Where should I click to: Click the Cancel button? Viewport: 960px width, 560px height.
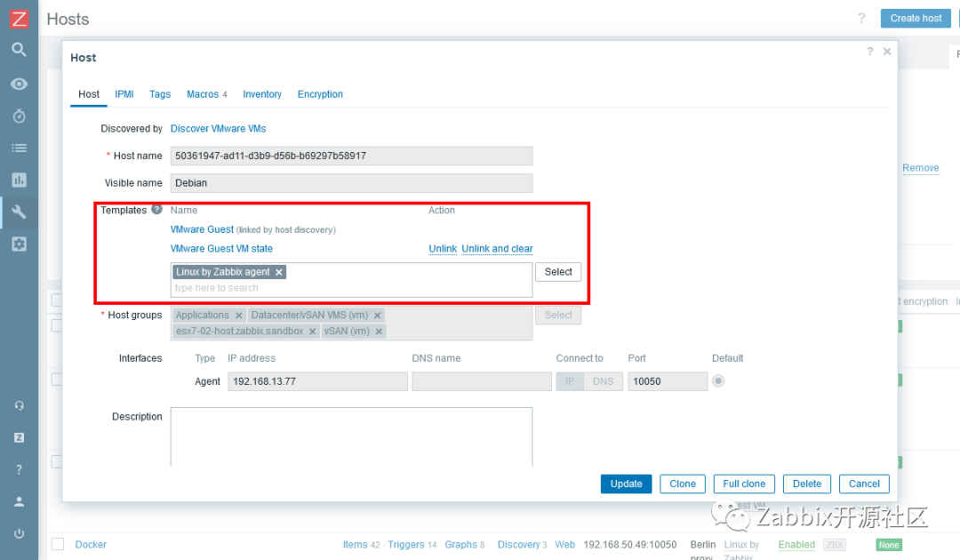(x=864, y=484)
